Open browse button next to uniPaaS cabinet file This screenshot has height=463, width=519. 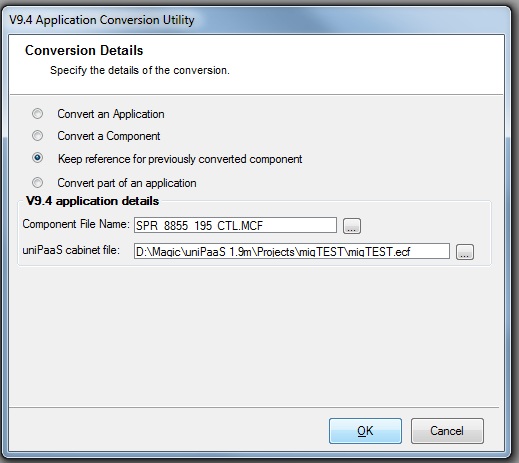(x=465, y=252)
